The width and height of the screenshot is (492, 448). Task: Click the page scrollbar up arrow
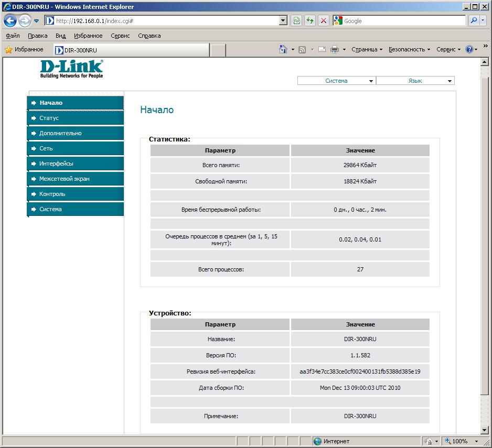click(485, 62)
